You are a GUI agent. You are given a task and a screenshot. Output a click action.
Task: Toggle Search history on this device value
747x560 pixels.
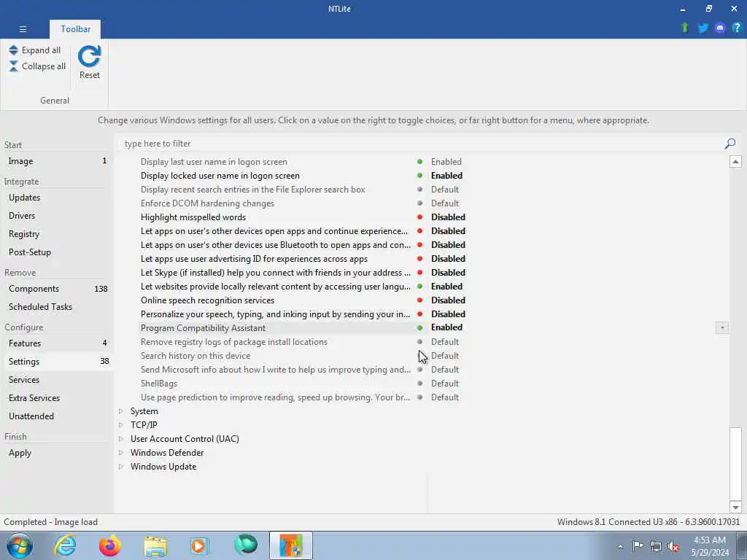(x=444, y=356)
